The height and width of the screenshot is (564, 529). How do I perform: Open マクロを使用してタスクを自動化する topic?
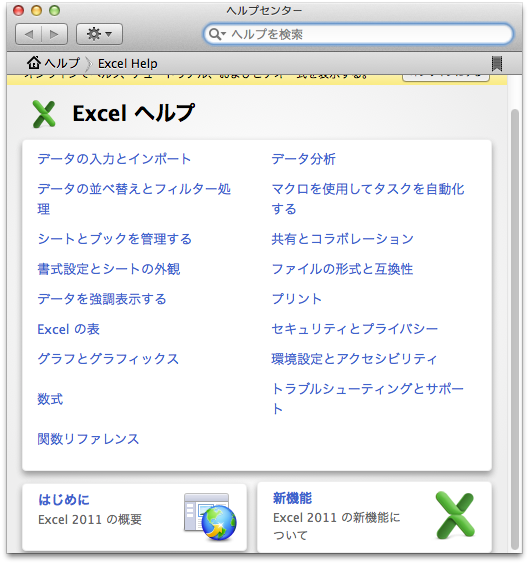(x=368, y=199)
